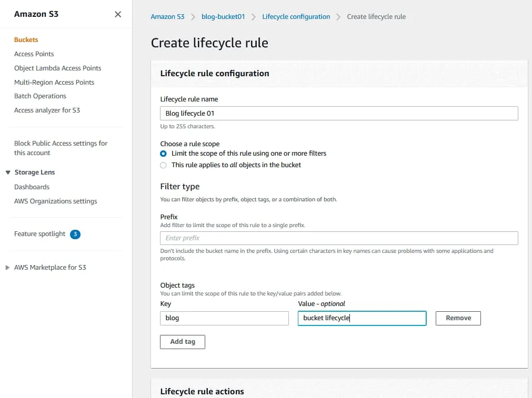Image resolution: width=532 pixels, height=398 pixels.
Task: Navigate to Multi-Region Access Points
Action: pyautogui.click(x=54, y=83)
